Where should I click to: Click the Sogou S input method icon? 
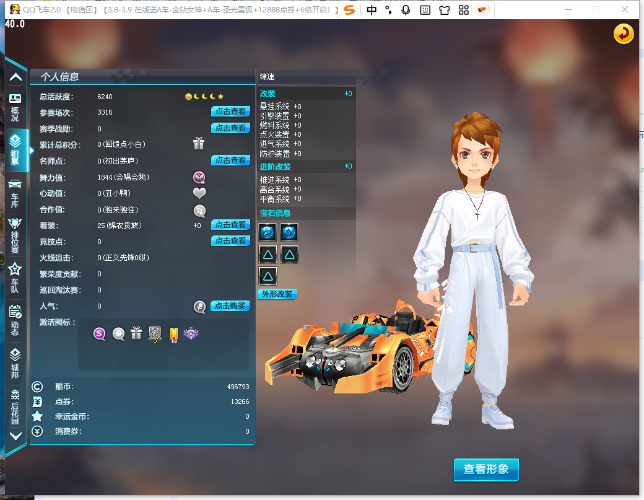pyautogui.click(x=350, y=9)
